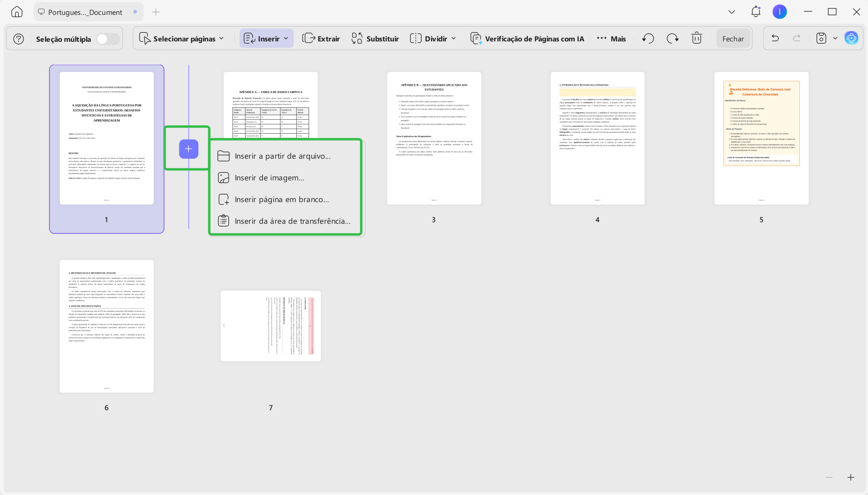Open the help question mark icon

[x=19, y=39]
